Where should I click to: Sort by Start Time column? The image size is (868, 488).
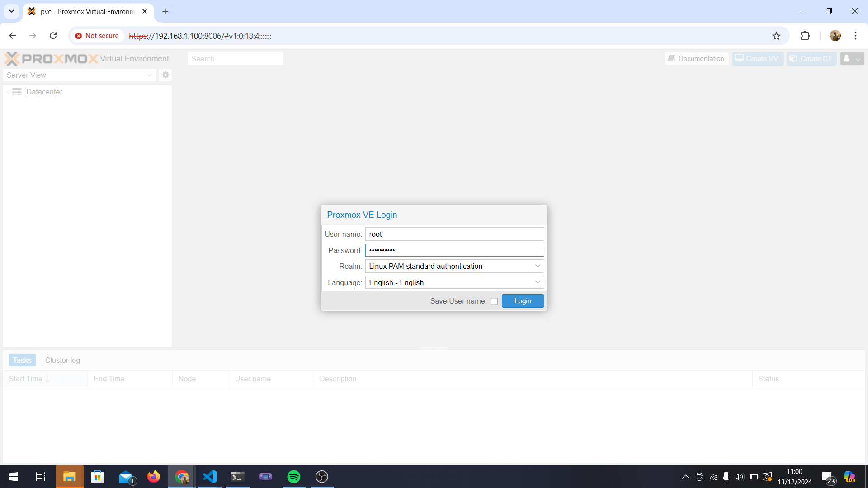pos(45,379)
